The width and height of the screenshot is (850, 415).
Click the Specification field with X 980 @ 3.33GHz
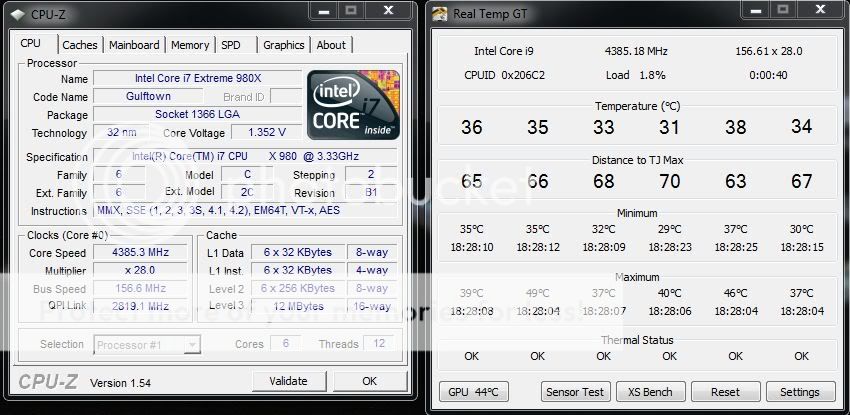[246, 157]
